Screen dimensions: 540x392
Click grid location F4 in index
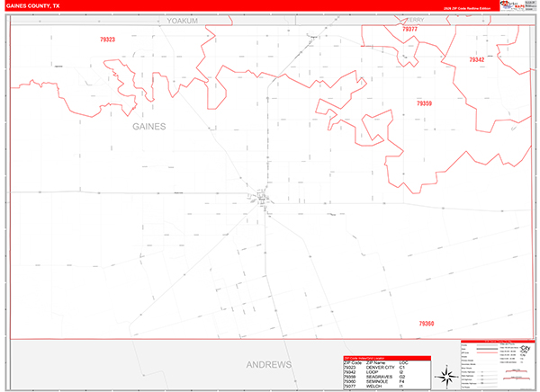pos(401,382)
